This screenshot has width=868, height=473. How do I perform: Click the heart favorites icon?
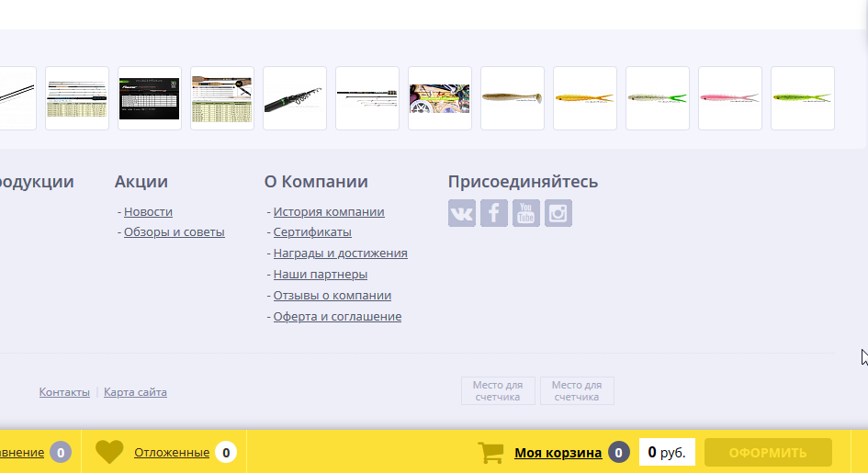109,452
